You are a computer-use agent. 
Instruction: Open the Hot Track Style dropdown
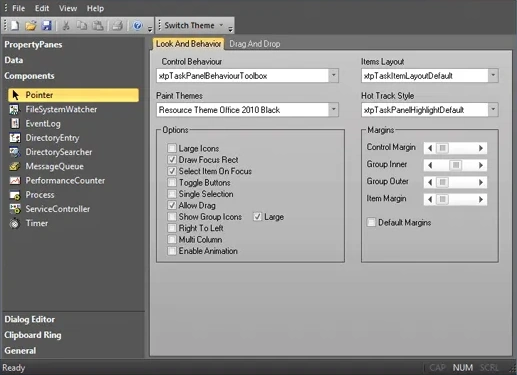coord(493,110)
